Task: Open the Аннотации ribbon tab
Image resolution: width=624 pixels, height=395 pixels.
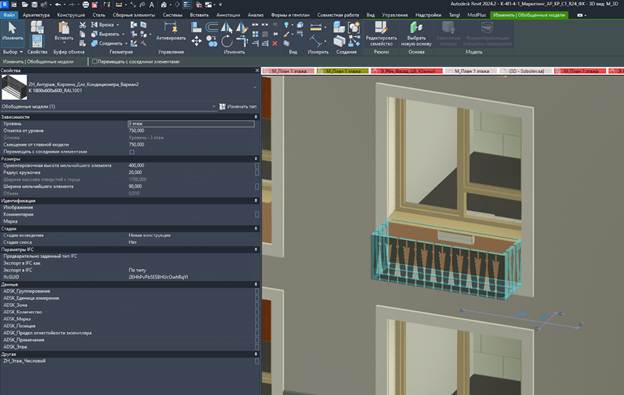Action: 228,15
